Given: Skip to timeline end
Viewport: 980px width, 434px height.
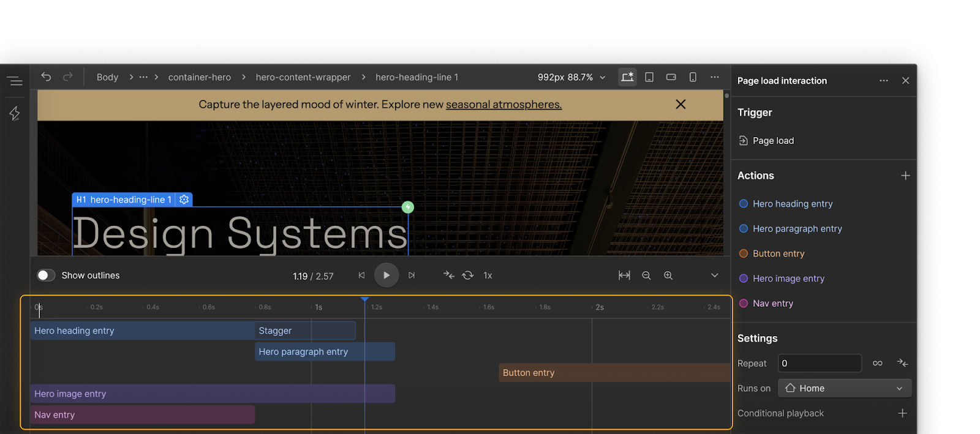Looking at the screenshot, I should pos(412,275).
